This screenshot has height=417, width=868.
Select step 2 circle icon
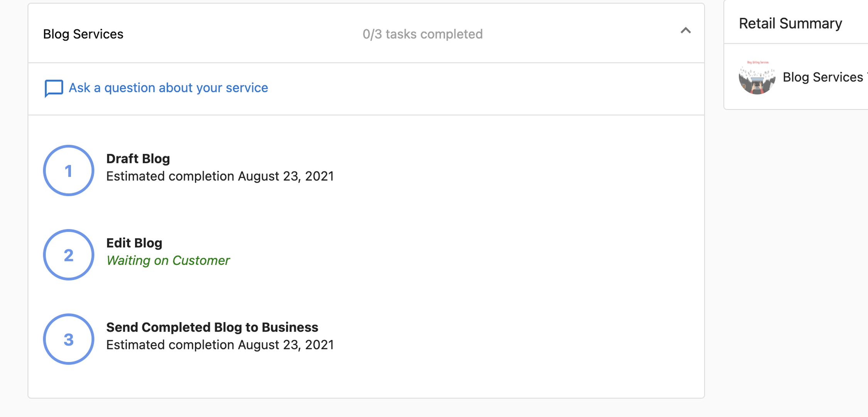[69, 255]
